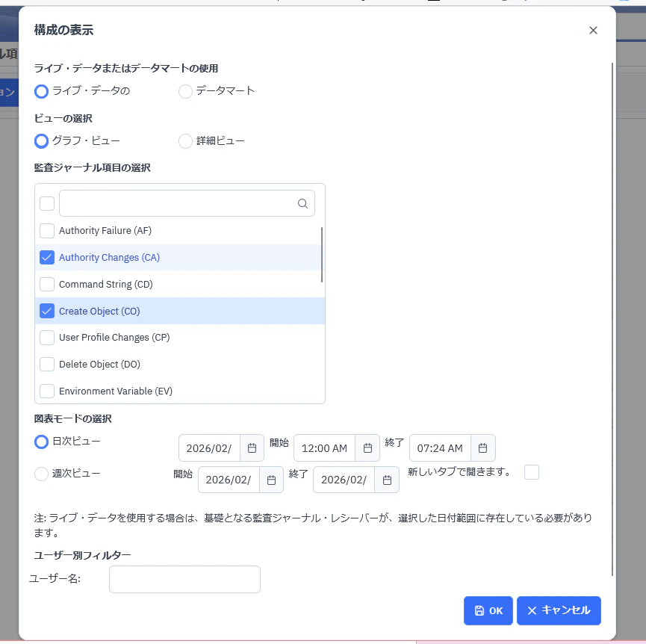The height and width of the screenshot is (644, 646).
Task: Check Delete Object (DO) checkbox
Action: pos(47,365)
